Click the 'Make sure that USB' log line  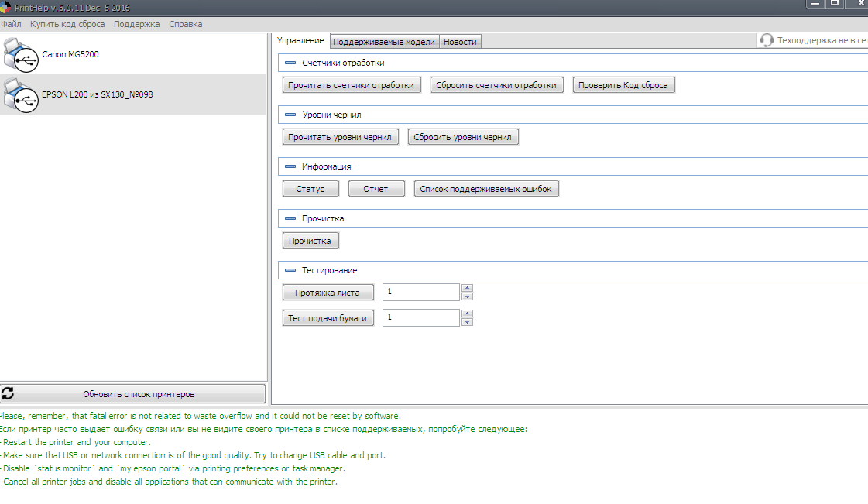click(x=193, y=455)
